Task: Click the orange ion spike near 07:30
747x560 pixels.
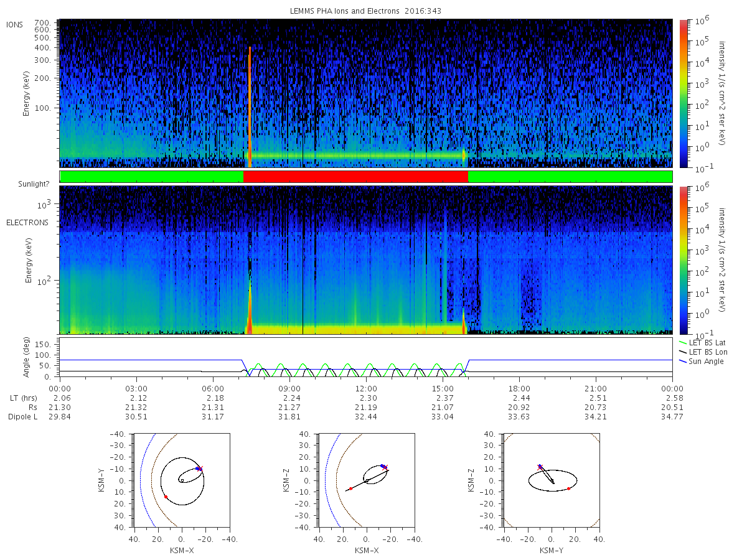Action: (250, 107)
